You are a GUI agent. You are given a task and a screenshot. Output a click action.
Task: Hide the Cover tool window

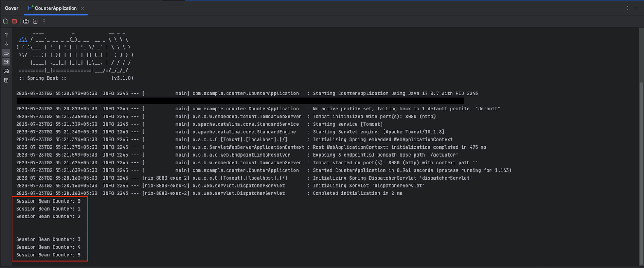[636, 8]
